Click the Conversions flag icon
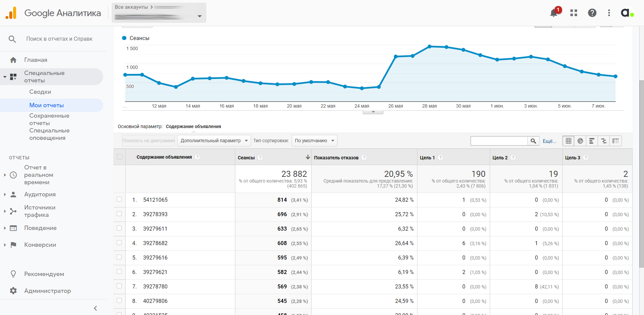Screen dimensions: 644x315 pos(13,245)
